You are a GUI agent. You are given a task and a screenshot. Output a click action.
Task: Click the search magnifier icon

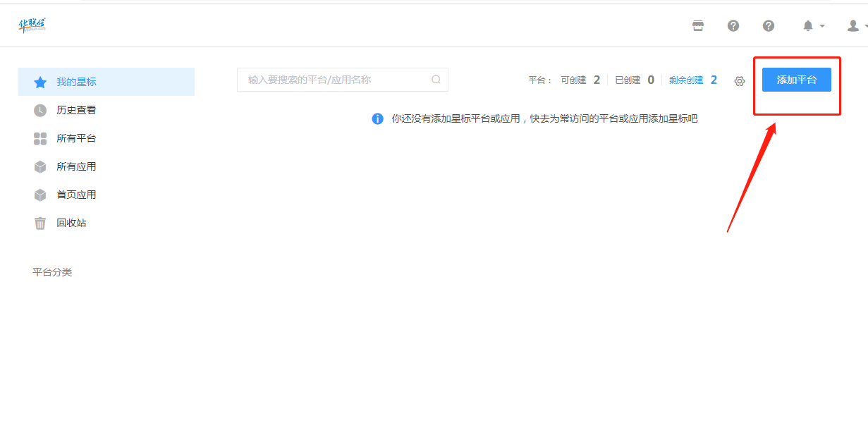coord(436,80)
